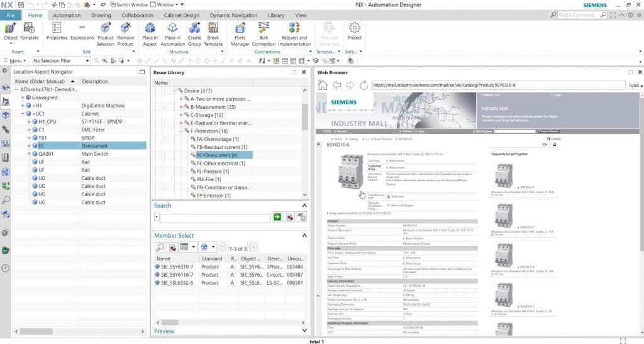Expand the +H1 tree node

[23, 106]
